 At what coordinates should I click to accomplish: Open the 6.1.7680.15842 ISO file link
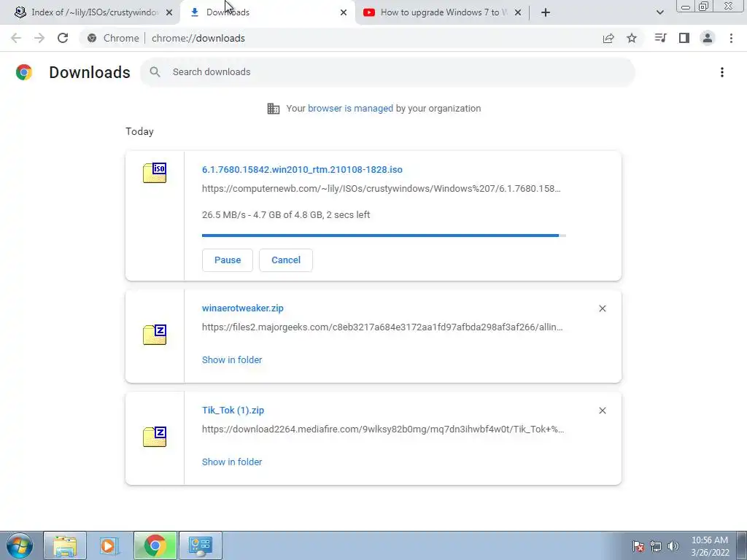pyautogui.click(x=302, y=170)
